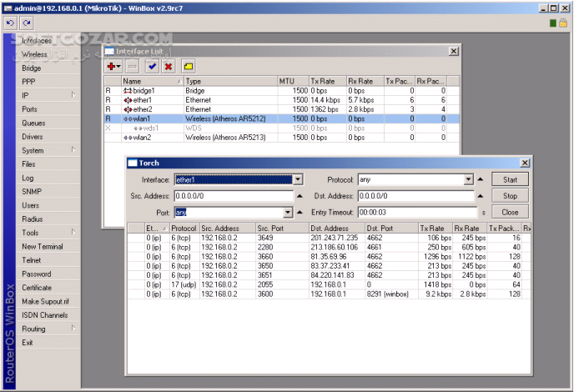Open the Torch Protocol dropdown arrow

(469, 179)
